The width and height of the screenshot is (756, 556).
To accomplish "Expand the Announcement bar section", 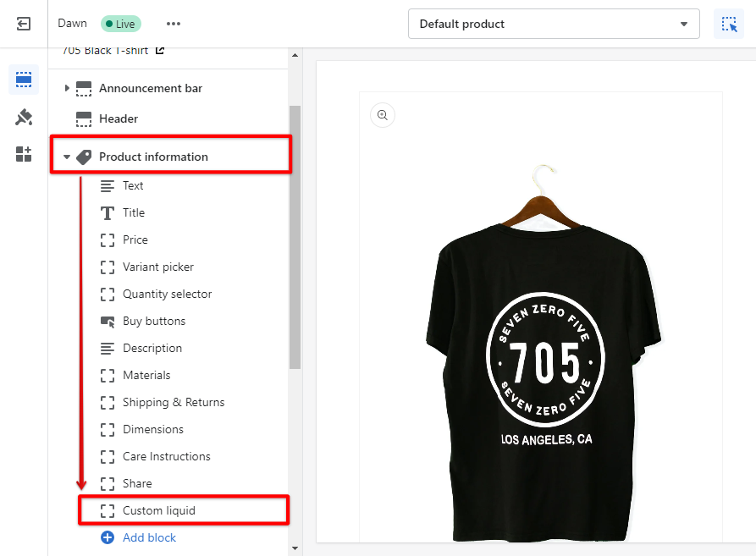I will point(67,88).
